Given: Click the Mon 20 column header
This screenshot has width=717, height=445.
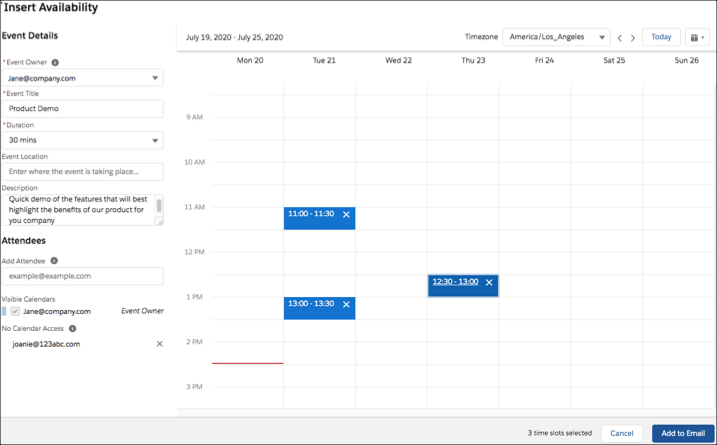Looking at the screenshot, I should tap(250, 60).
